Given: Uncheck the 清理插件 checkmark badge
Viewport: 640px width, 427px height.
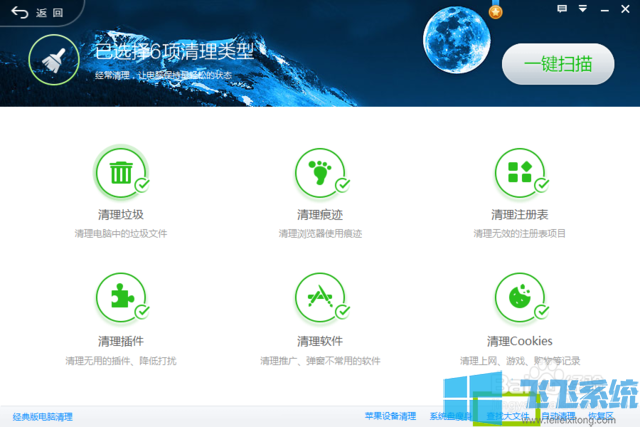Looking at the screenshot, I should (142, 312).
